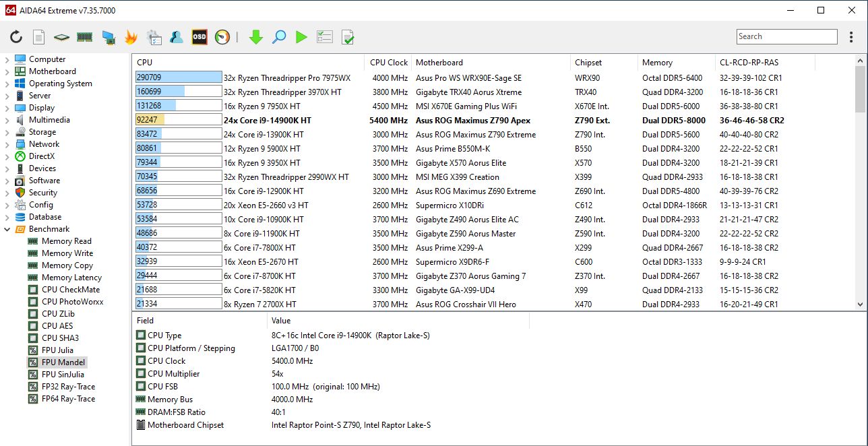Start benchmark with green play icon
This screenshot has height=446, width=868.
click(301, 37)
